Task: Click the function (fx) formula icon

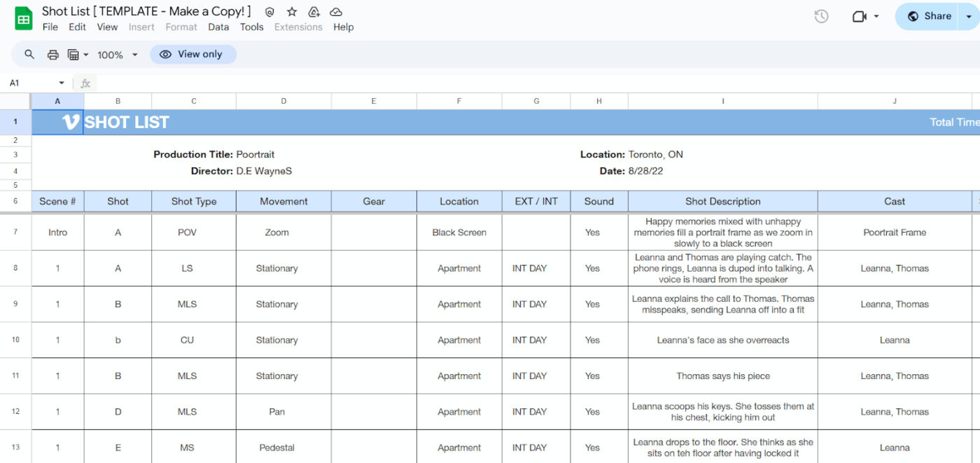Action: (85, 83)
